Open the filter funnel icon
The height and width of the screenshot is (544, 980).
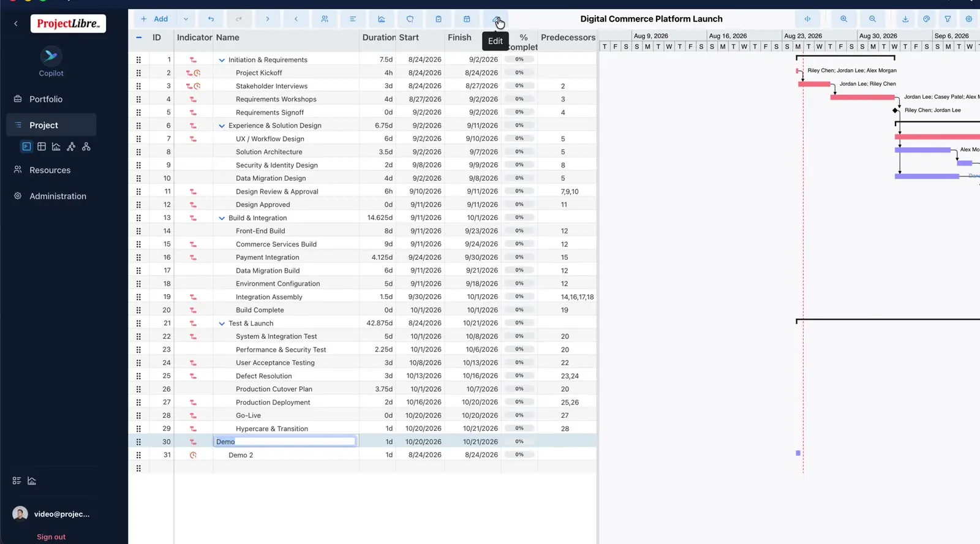click(x=948, y=19)
